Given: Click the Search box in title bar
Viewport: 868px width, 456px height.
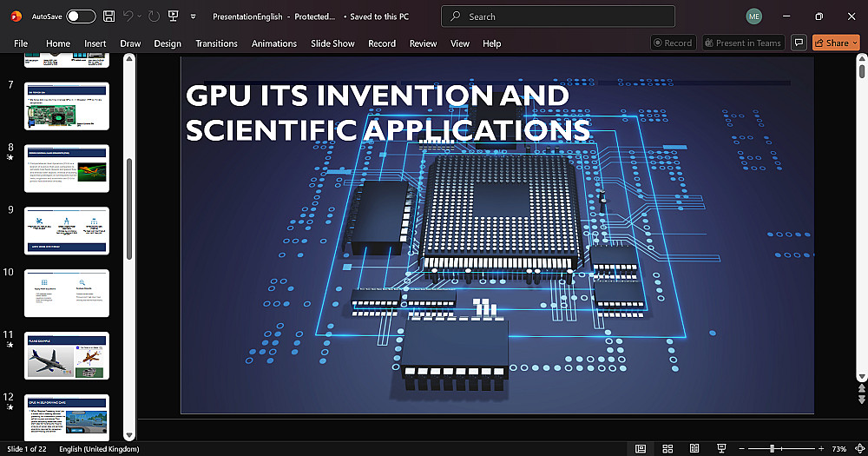Looking at the screenshot, I should tap(558, 17).
